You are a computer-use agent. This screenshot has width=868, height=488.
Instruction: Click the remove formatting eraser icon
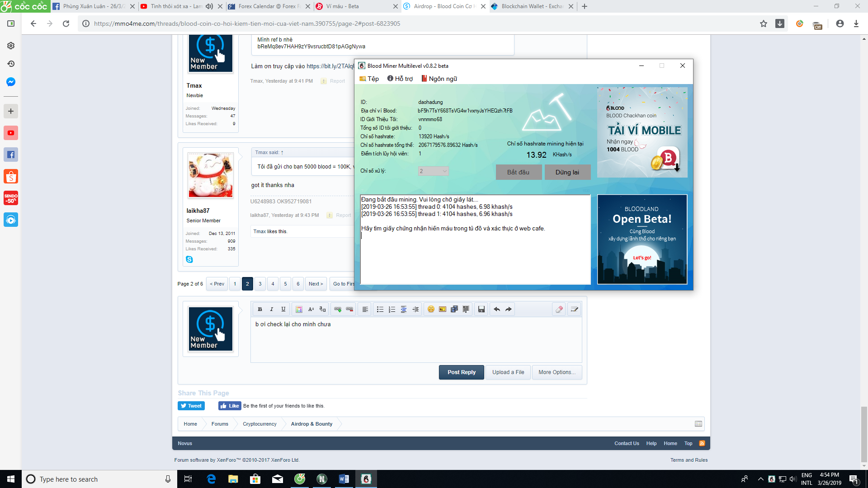coord(559,310)
